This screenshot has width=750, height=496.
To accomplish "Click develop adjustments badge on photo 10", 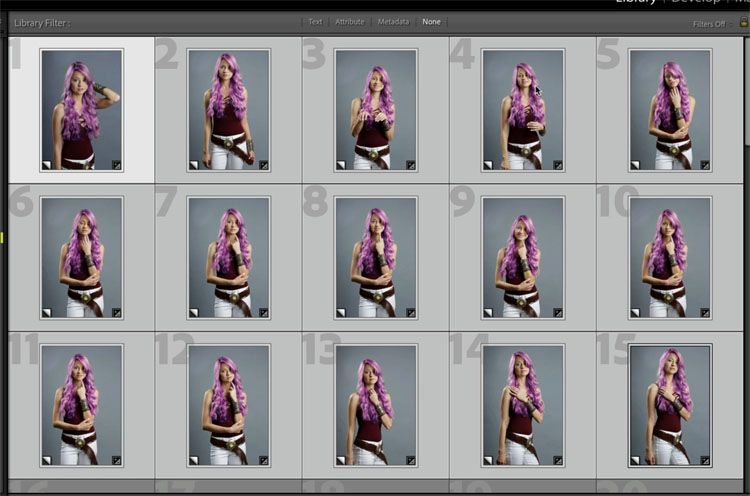I will tap(705, 313).
